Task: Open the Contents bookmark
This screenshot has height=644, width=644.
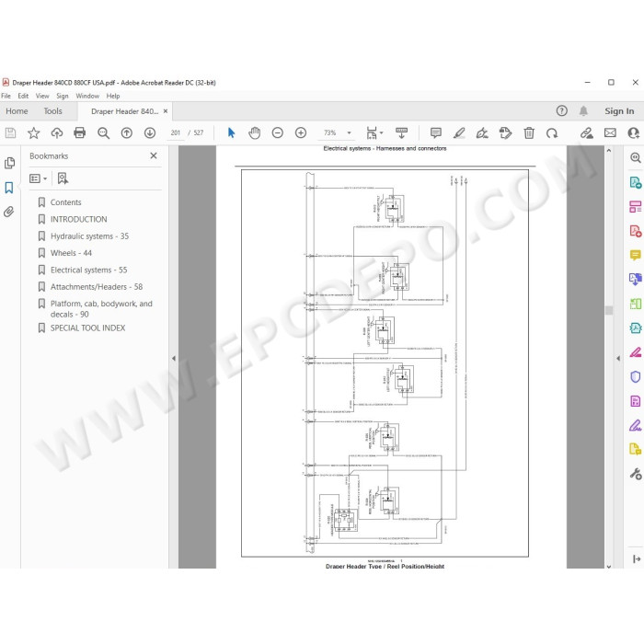Action: tap(65, 202)
